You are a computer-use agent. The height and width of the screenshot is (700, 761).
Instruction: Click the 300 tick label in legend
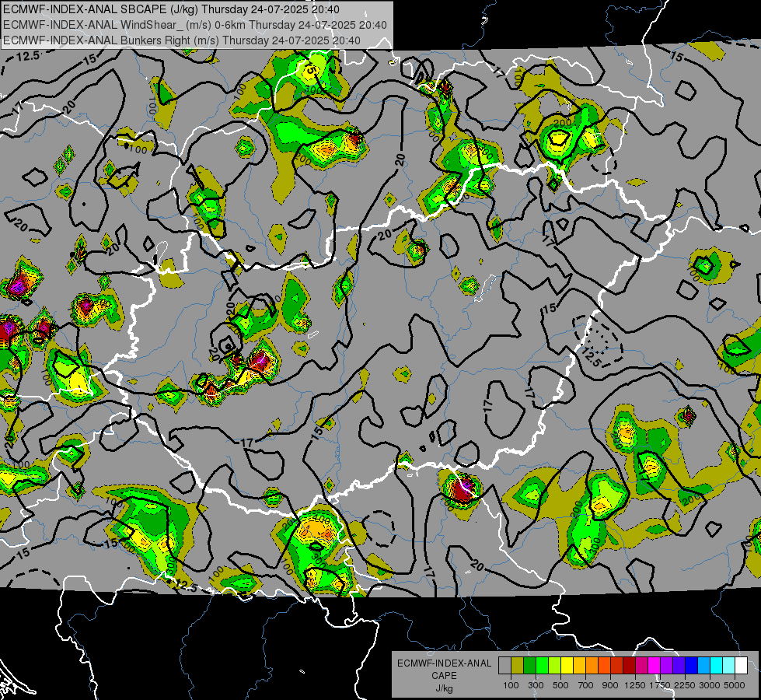[536, 685]
